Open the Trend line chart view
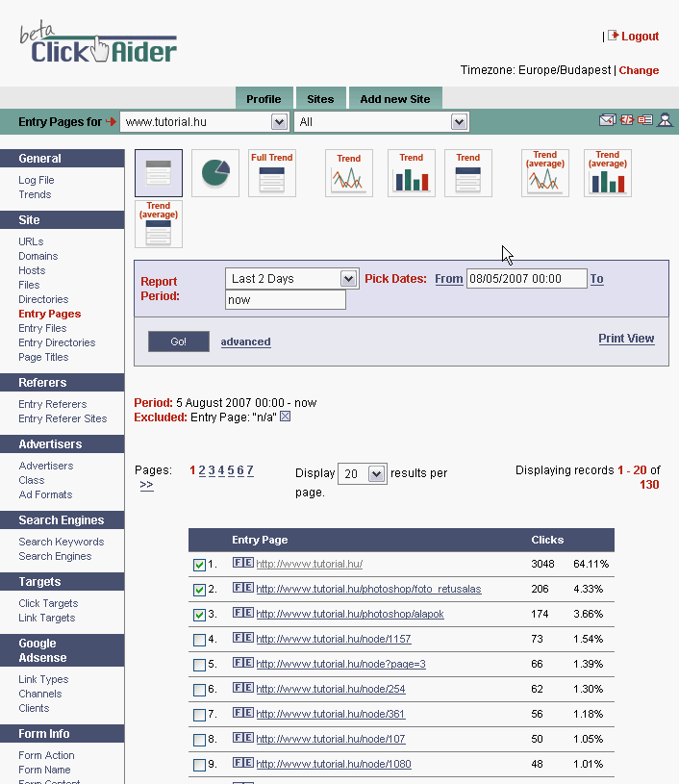The height and width of the screenshot is (784, 679). (x=348, y=173)
